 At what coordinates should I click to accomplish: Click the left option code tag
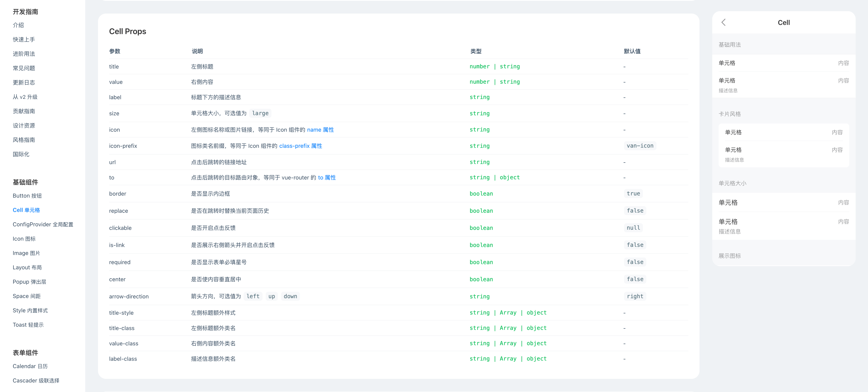click(x=253, y=296)
